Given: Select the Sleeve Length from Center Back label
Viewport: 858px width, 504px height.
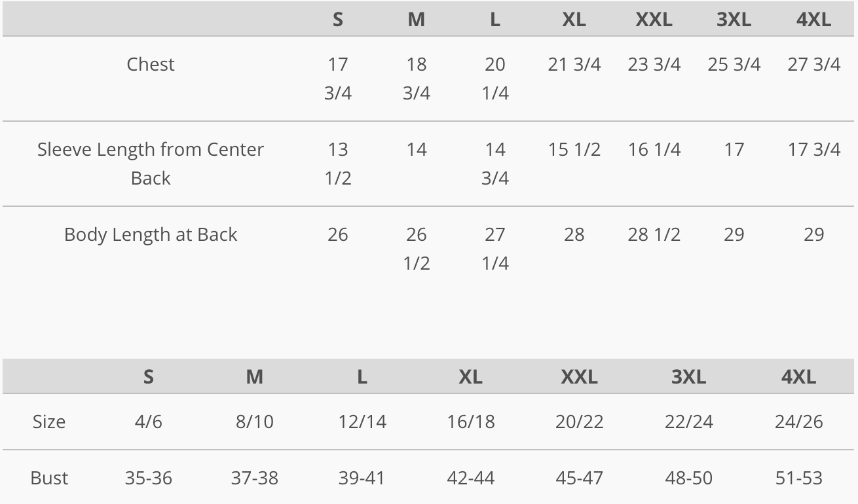Looking at the screenshot, I should [151, 163].
